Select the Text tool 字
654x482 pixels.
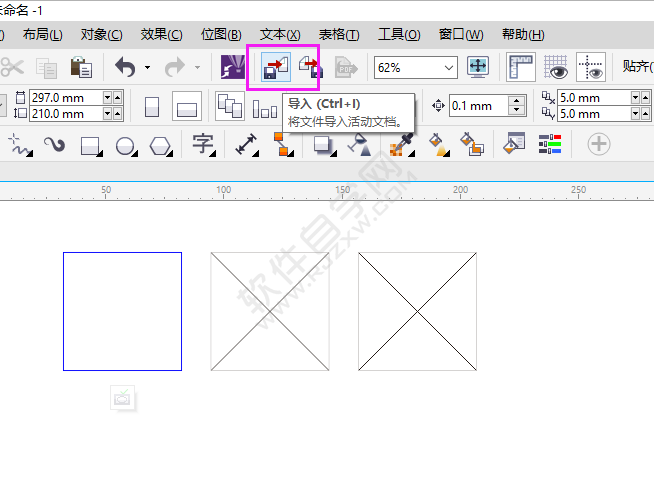(x=204, y=145)
